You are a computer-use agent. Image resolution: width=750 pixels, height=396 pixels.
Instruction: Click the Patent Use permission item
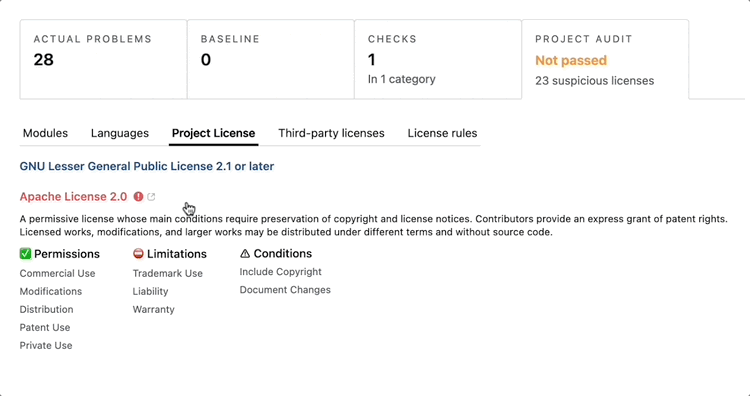[45, 328]
